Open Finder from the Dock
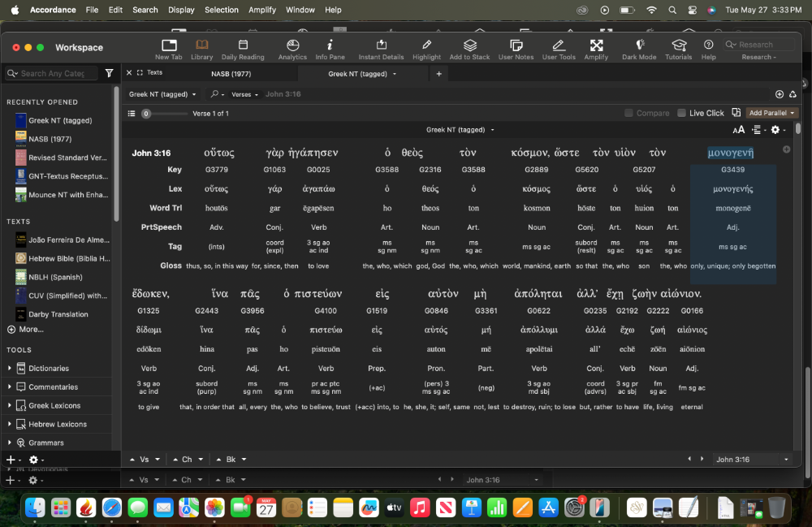Viewport: 812px width, 527px height. 35,508
